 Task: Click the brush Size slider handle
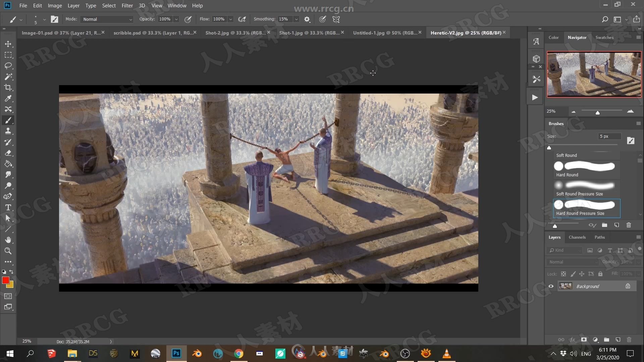click(549, 147)
